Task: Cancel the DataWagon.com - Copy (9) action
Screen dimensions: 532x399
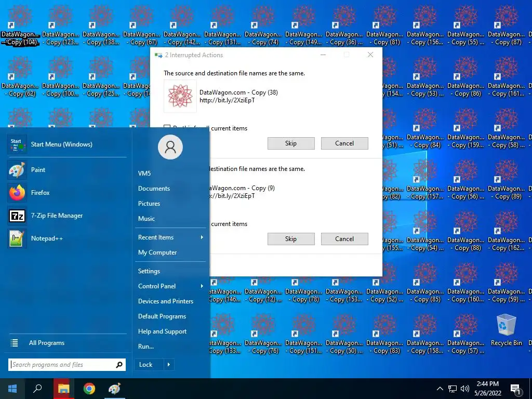Action: (344, 239)
